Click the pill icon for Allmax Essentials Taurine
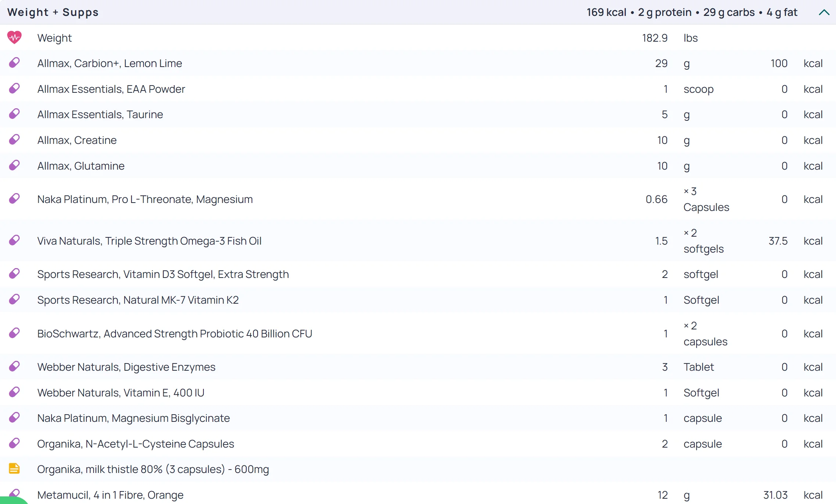This screenshot has width=836, height=504. click(14, 114)
